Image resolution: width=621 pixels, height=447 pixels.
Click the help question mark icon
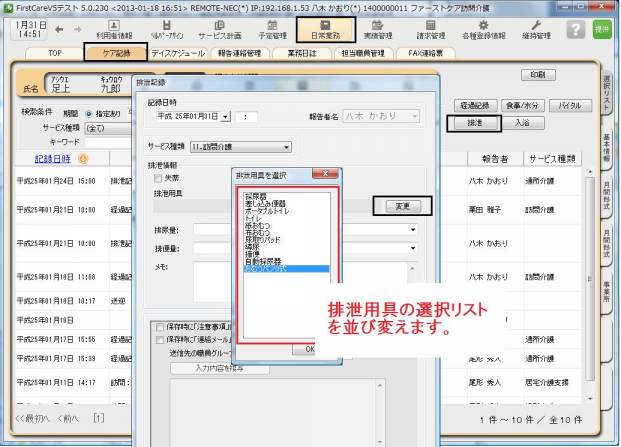pos(575,30)
